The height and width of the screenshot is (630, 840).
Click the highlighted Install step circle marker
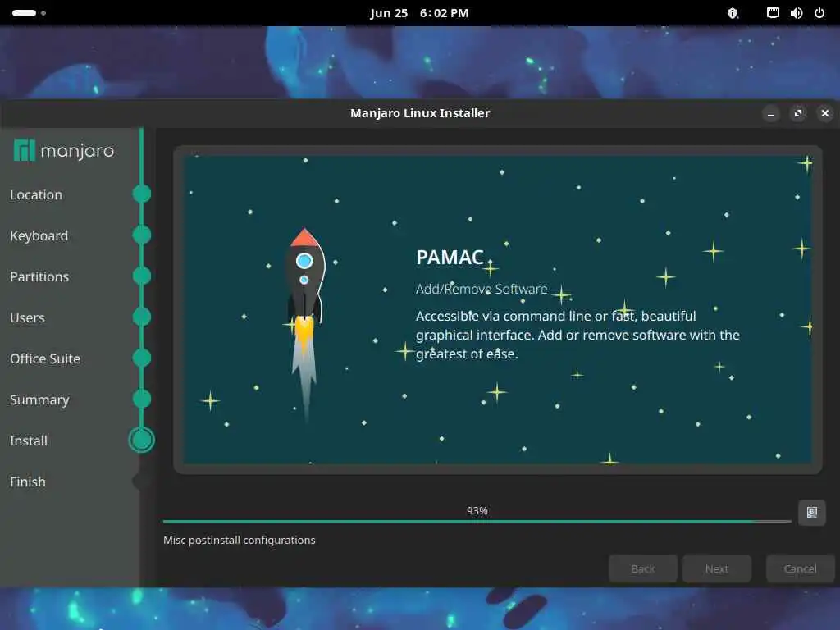tap(141, 440)
